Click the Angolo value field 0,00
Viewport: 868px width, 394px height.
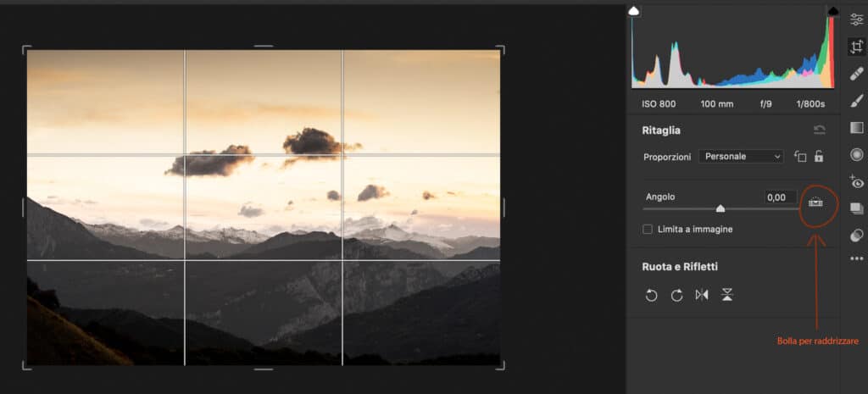(781, 197)
